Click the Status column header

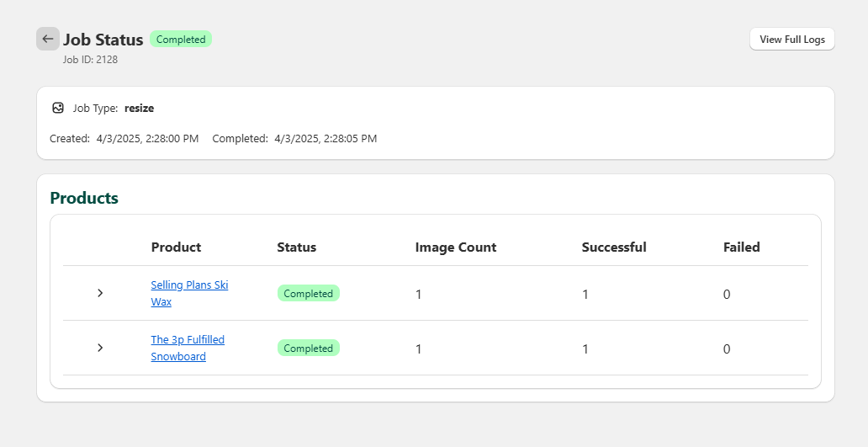296,247
